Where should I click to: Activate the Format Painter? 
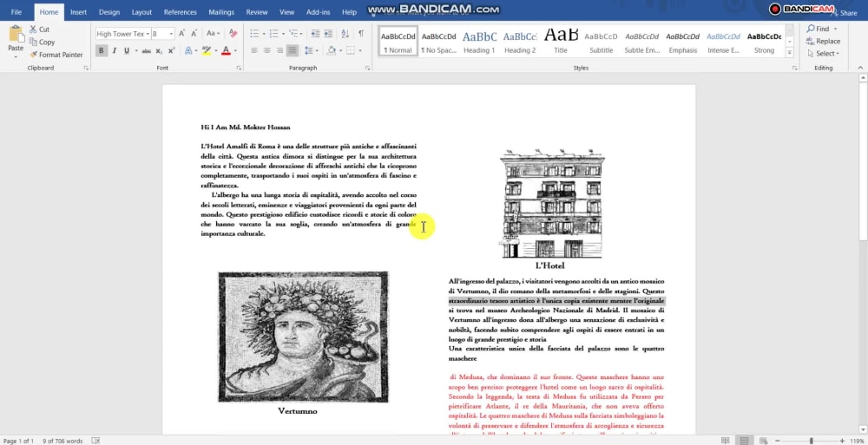[x=56, y=55]
